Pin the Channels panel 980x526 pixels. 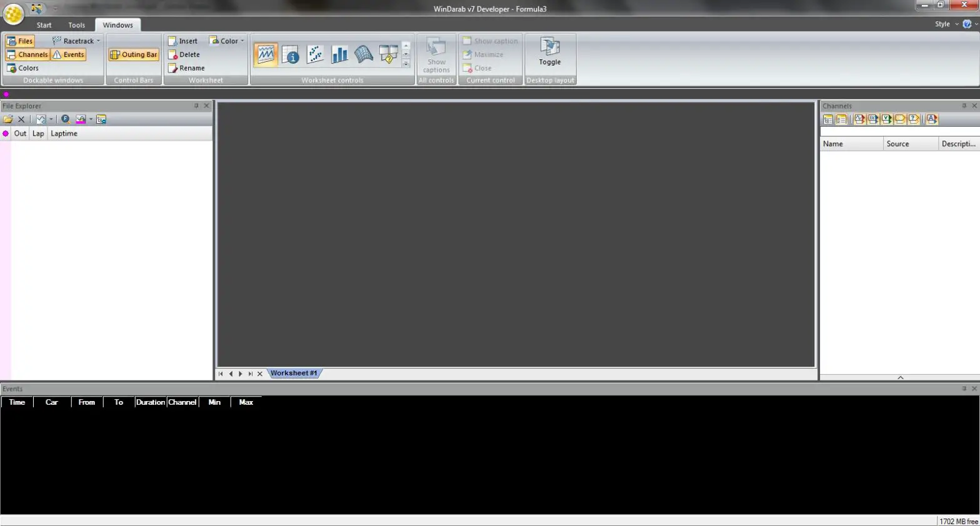(x=964, y=106)
